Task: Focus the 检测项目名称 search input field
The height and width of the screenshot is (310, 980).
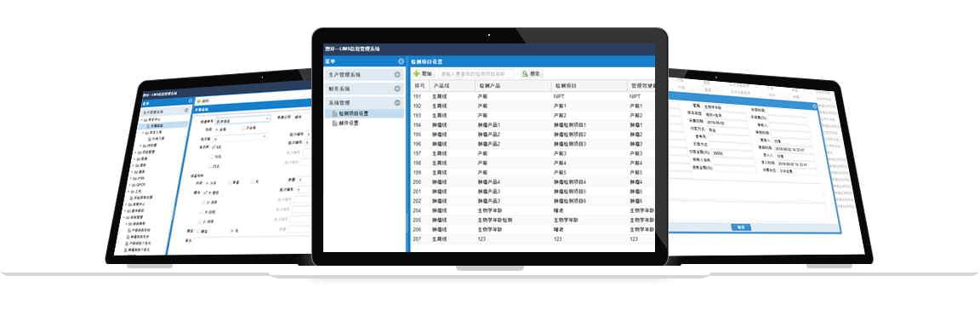Action: pos(476,73)
